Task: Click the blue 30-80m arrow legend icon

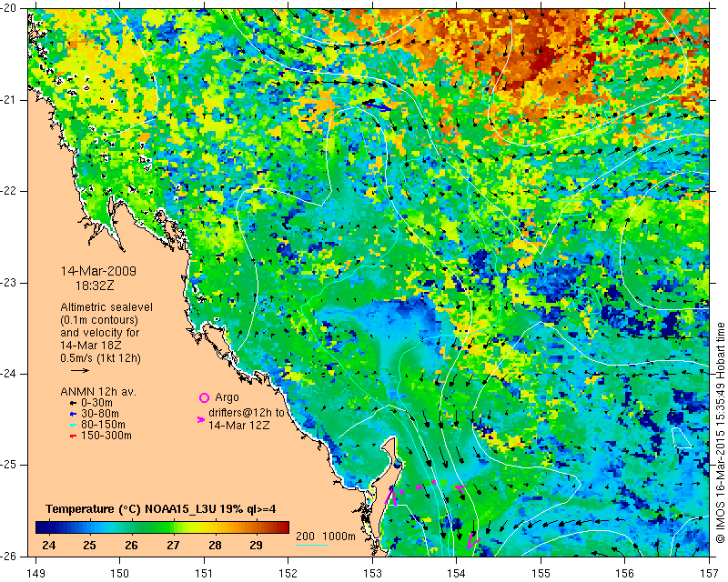Action: (73, 414)
